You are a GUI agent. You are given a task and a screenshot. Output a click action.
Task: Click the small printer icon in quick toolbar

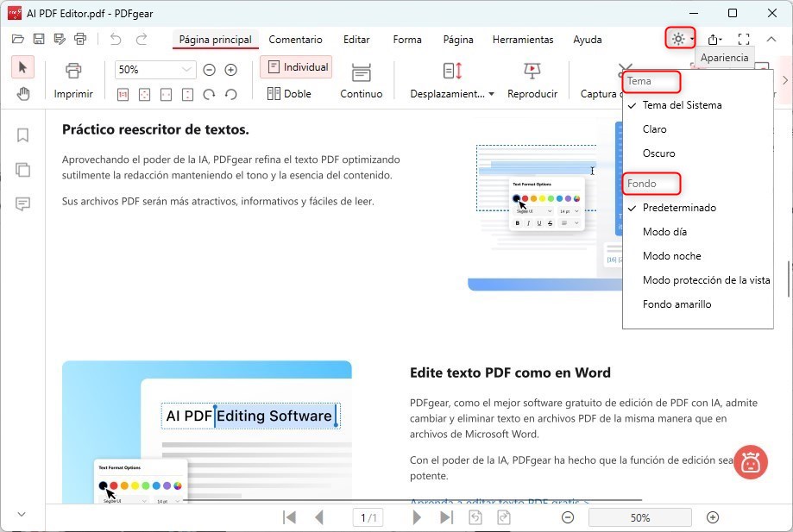(80, 39)
